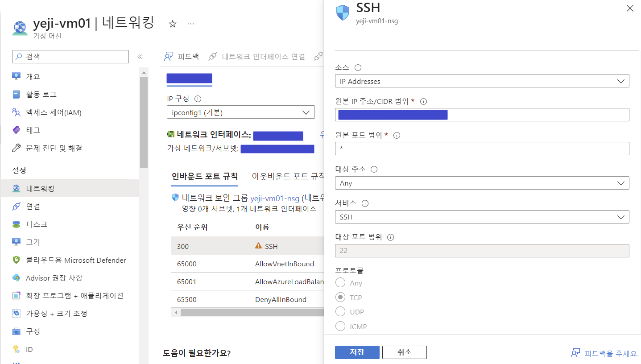Image resolution: width=641 pixels, height=364 pixels.
Task: Click the info icon next to 원본 IP 주소/CIDR 범위
Action: (x=424, y=102)
